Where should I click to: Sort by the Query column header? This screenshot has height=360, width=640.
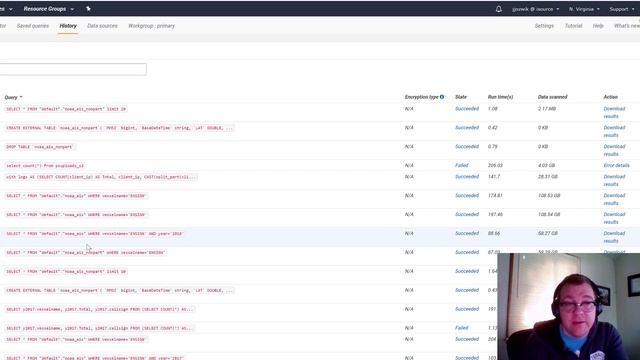pos(13,98)
